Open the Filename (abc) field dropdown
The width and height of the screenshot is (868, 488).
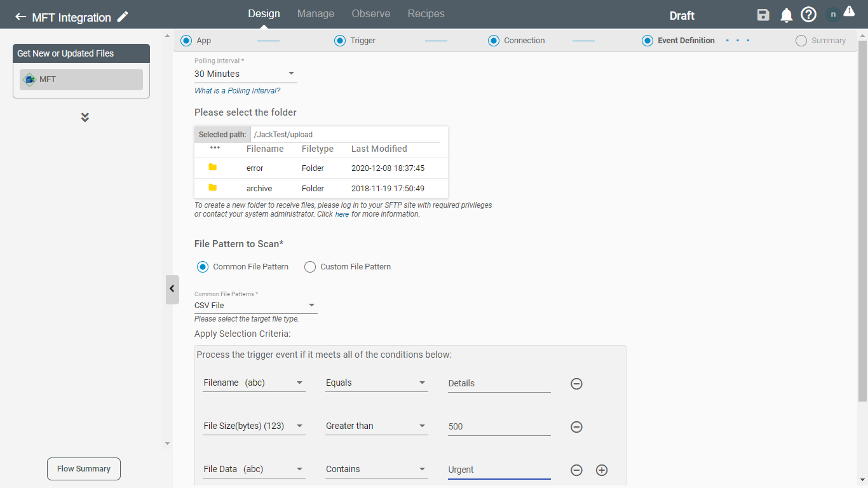[x=254, y=383]
